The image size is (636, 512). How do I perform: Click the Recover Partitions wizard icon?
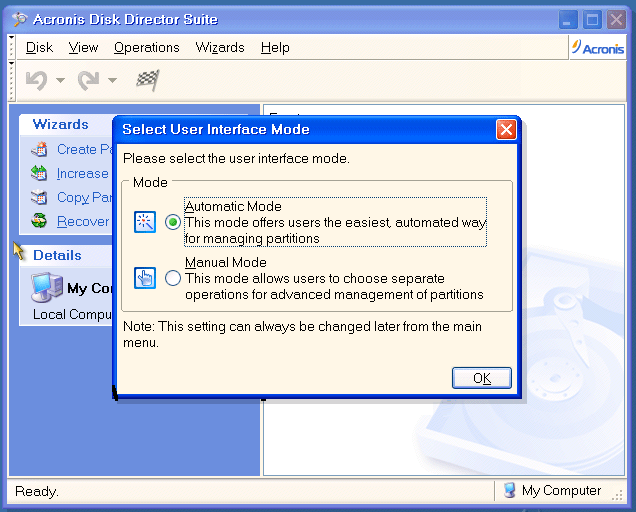[x=39, y=221]
